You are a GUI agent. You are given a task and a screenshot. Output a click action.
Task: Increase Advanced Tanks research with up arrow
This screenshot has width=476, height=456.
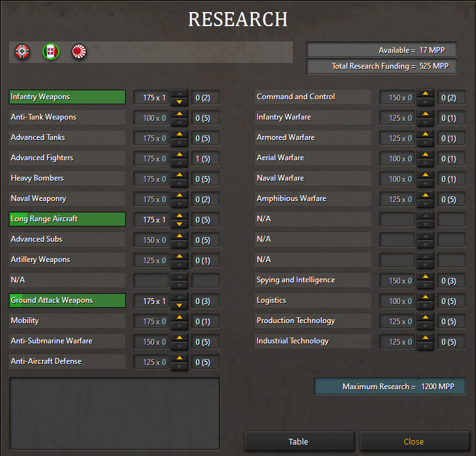[x=179, y=134]
